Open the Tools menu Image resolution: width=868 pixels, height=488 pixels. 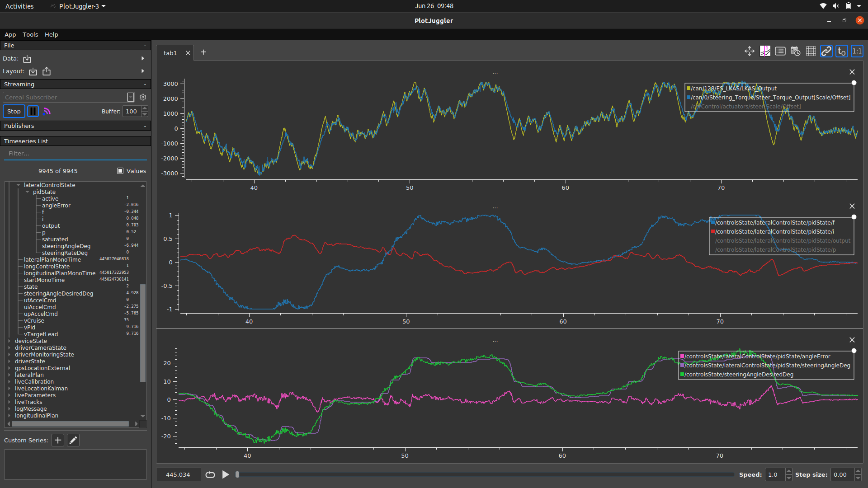click(30, 34)
